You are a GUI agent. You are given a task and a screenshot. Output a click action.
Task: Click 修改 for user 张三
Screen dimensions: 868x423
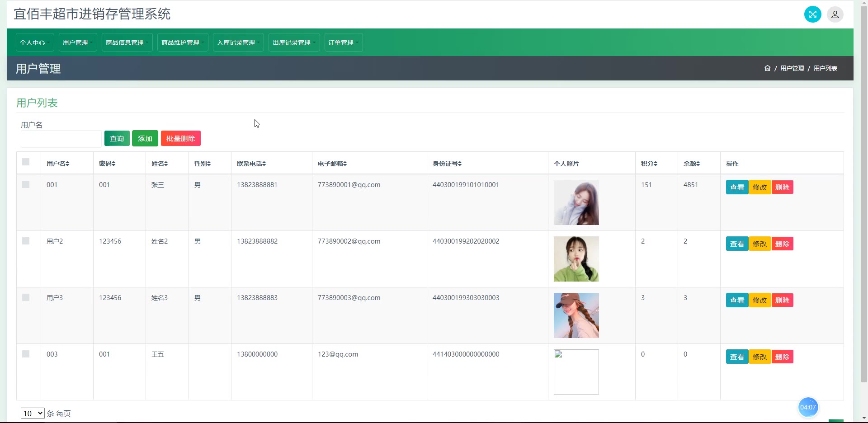760,188
